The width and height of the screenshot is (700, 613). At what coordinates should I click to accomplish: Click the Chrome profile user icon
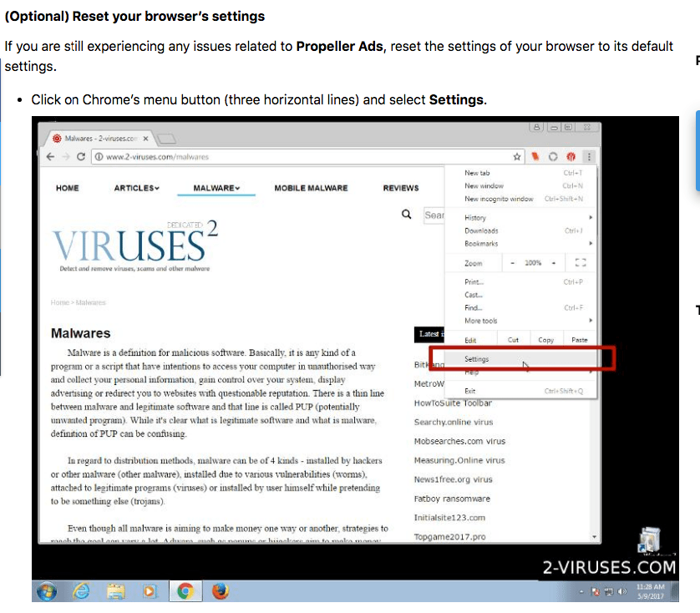click(x=536, y=127)
